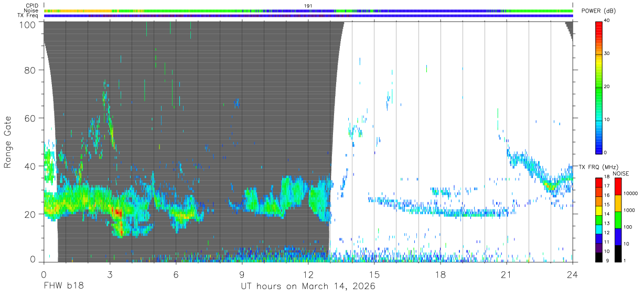Click the TX Freq row label
This screenshot has width=644, height=297.
(28, 15)
